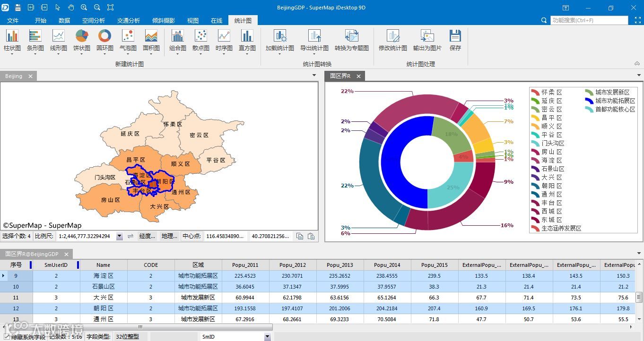Switch to the 视图 ribbon tab

pyautogui.click(x=193, y=20)
